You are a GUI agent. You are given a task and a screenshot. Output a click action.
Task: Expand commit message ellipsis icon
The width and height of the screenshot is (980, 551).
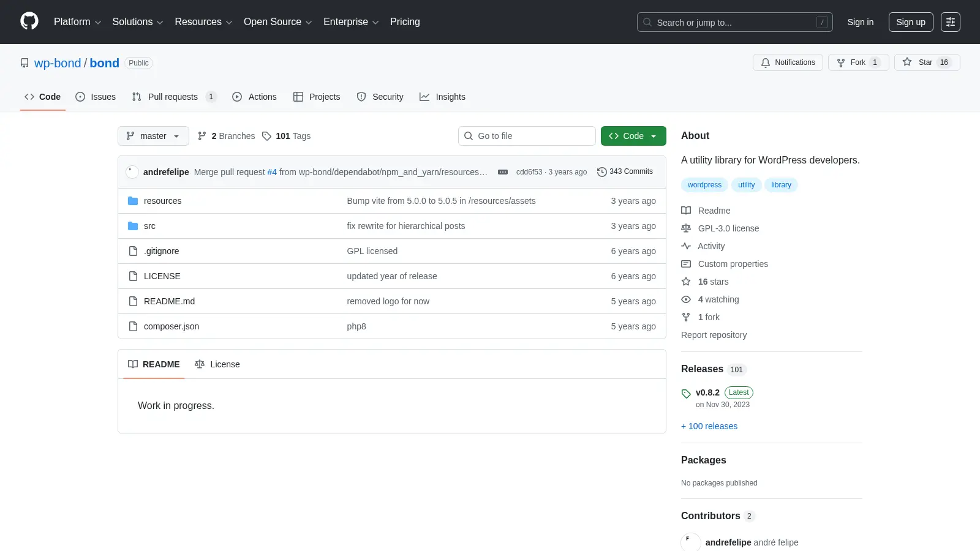[x=503, y=172]
